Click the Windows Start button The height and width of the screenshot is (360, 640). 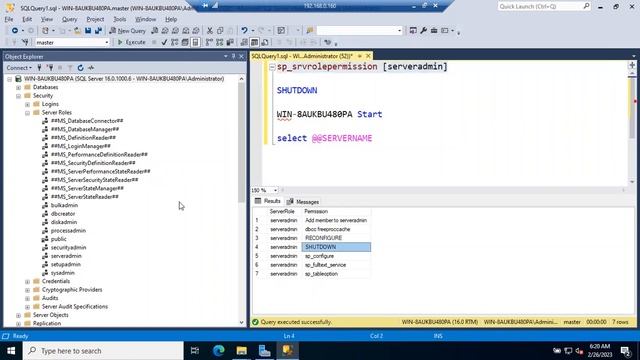(11, 351)
